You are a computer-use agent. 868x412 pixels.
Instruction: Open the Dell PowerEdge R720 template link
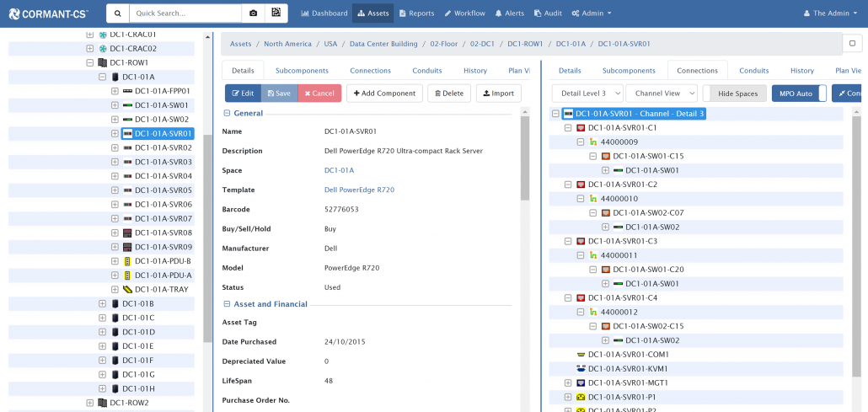point(359,190)
